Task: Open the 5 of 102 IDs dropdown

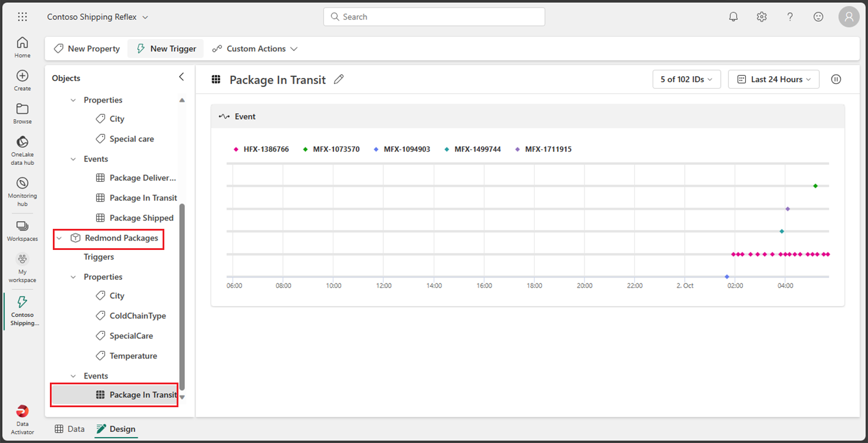Action: click(x=687, y=79)
